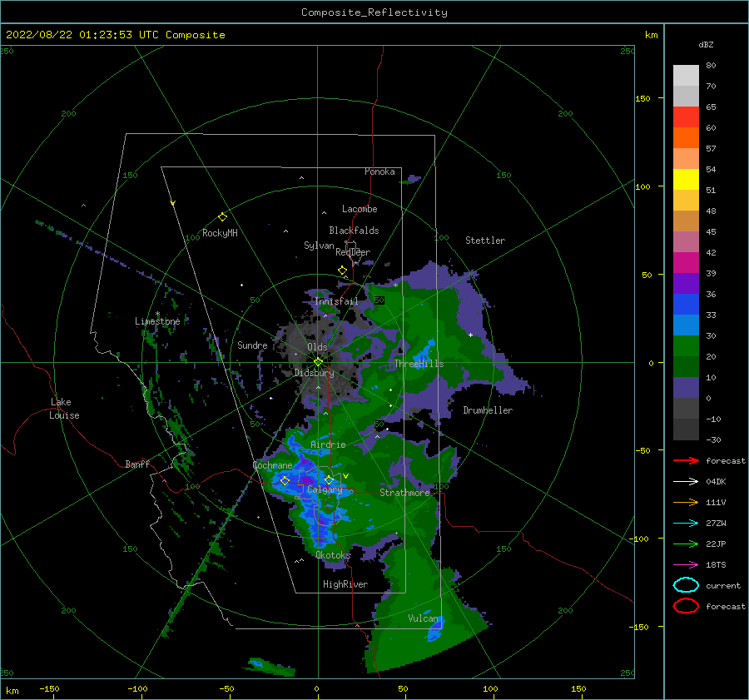Viewport: 749px width, 700px height.
Task: Click the 04DK legend label
Action: pos(716,481)
